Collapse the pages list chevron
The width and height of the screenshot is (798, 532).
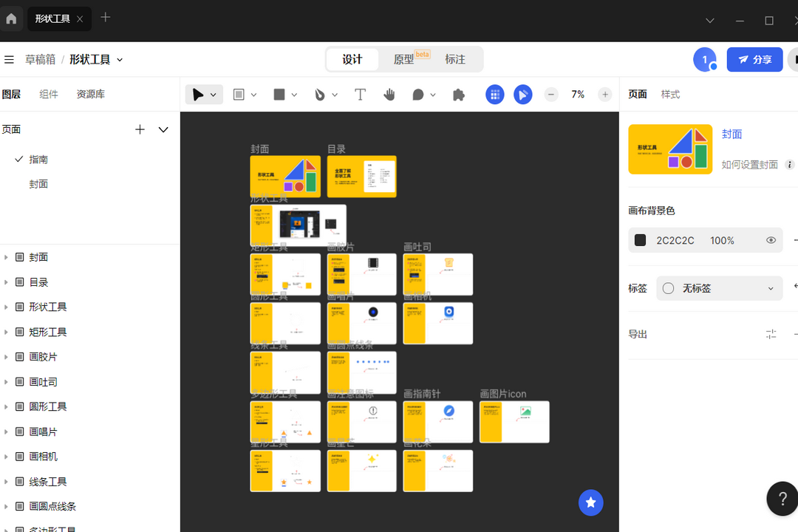click(x=163, y=129)
